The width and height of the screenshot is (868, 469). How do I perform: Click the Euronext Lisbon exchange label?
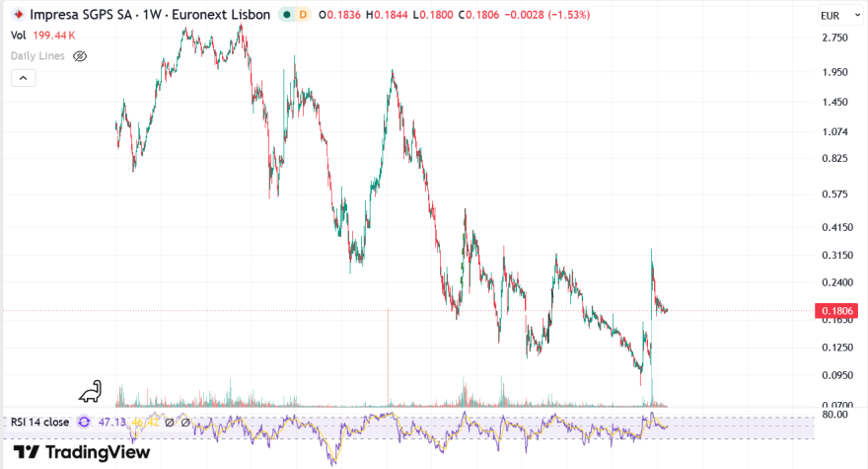tap(221, 15)
